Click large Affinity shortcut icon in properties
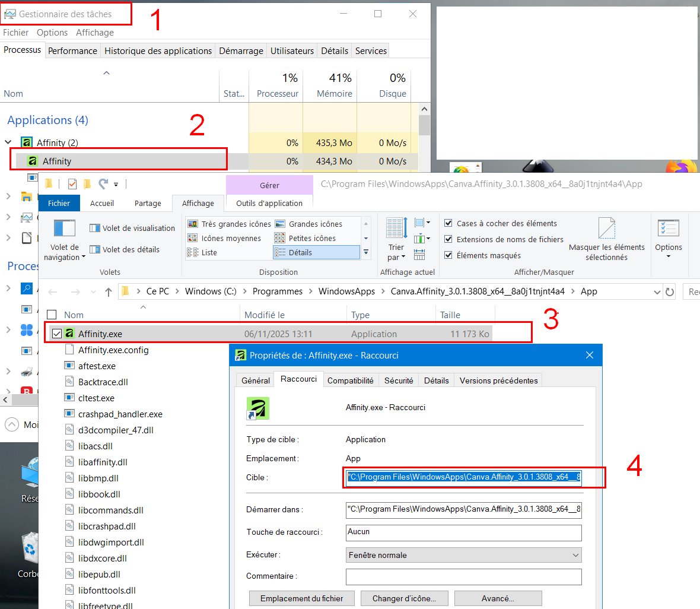The image size is (700, 609). [257, 408]
